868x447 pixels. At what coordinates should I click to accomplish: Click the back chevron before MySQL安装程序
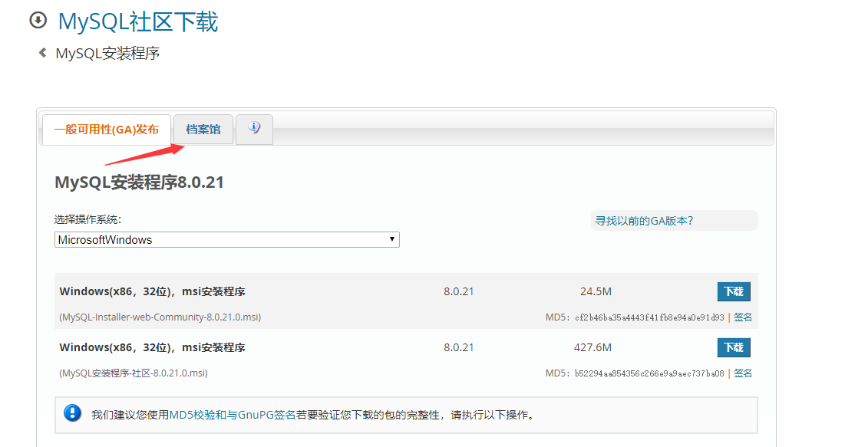pos(42,53)
